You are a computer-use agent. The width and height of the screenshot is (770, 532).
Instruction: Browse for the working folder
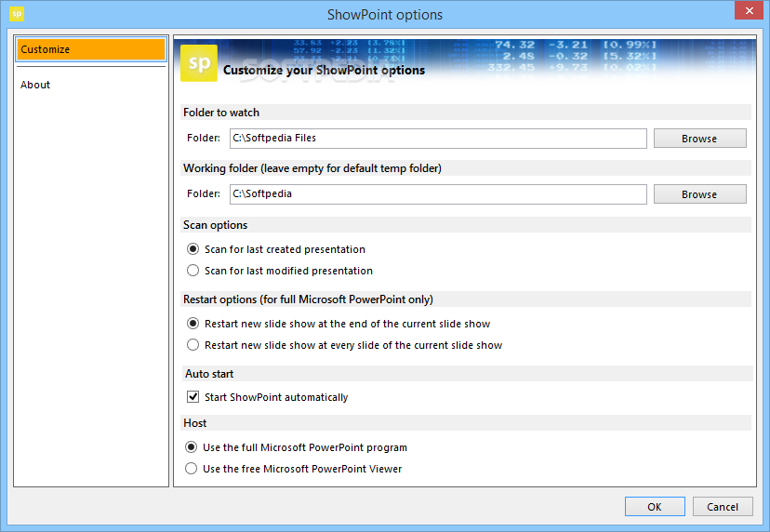(x=699, y=194)
